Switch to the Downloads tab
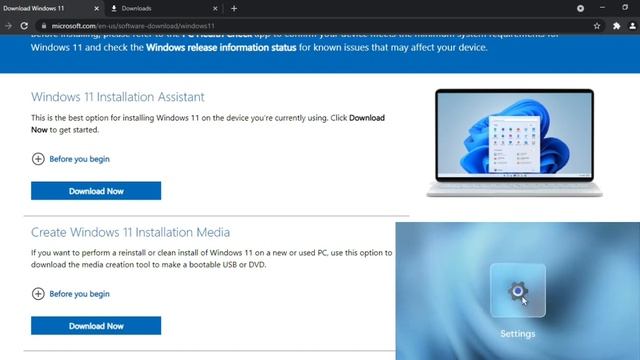Screen dimensions: 640x360 tap(164, 8)
